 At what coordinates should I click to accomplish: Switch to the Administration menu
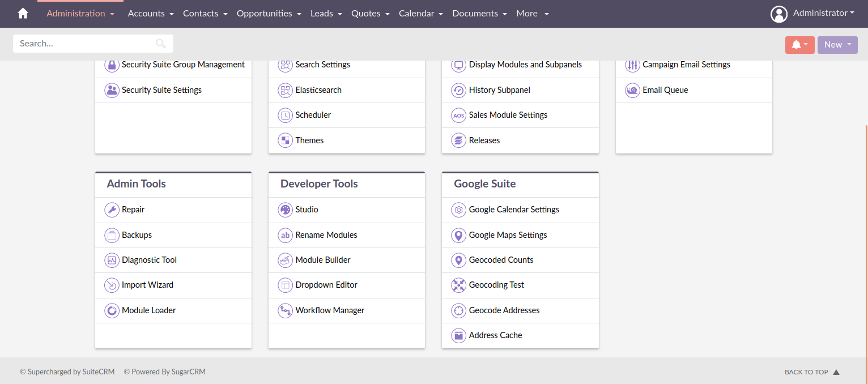tap(75, 13)
